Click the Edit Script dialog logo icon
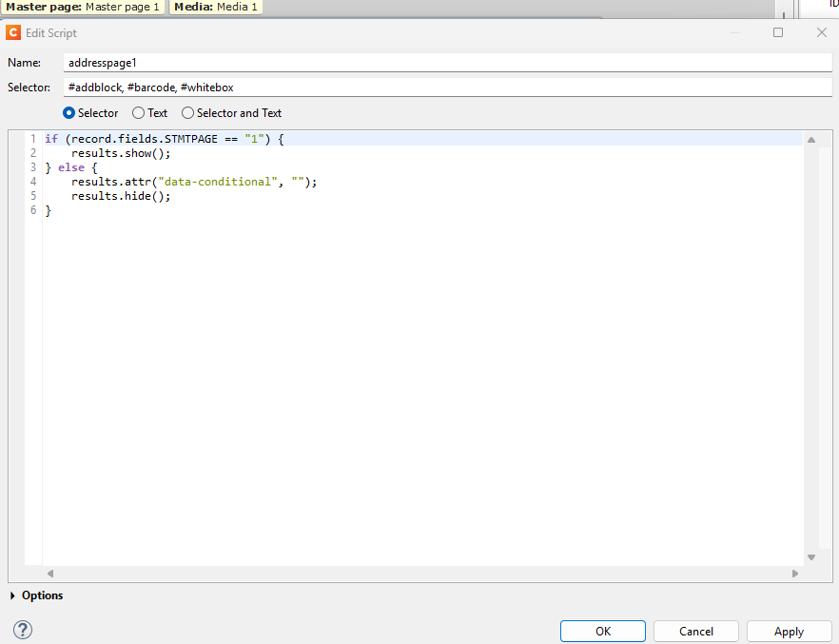Image resolution: width=839 pixels, height=644 pixels. [x=13, y=32]
